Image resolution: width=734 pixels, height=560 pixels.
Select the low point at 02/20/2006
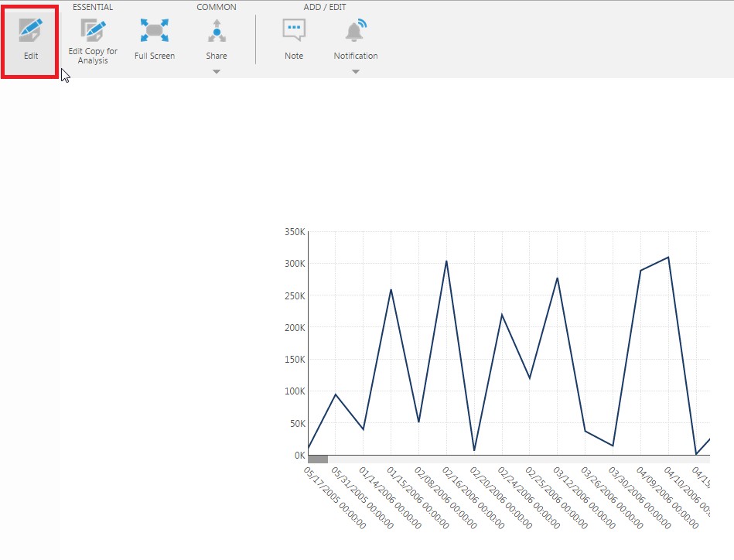tap(474, 450)
